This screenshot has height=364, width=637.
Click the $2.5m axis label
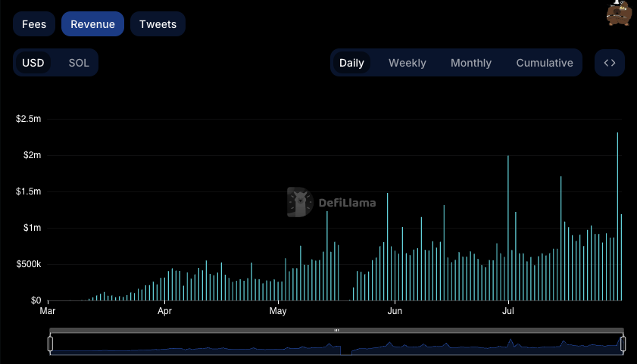pyautogui.click(x=29, y=119)
